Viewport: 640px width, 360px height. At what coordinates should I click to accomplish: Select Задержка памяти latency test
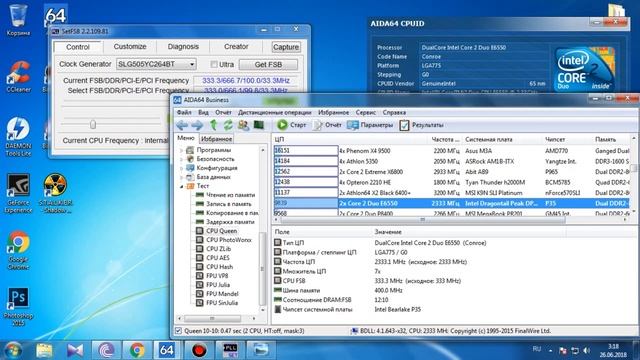(225, 222)
